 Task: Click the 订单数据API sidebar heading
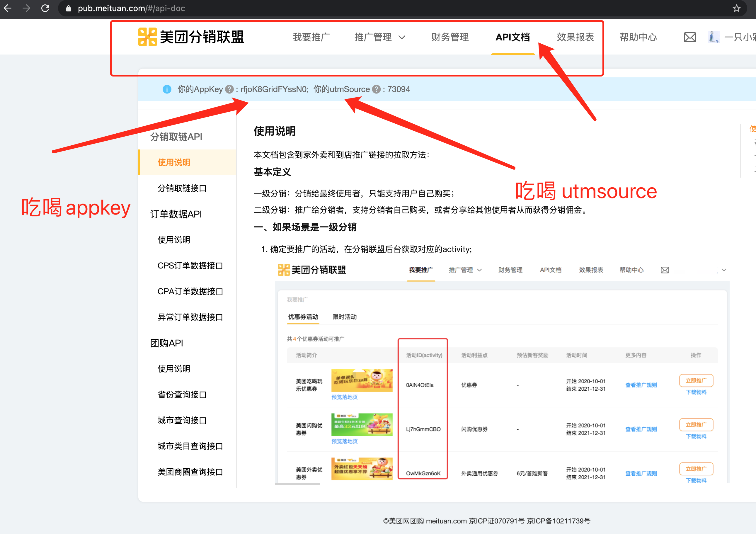coord(176,214)
